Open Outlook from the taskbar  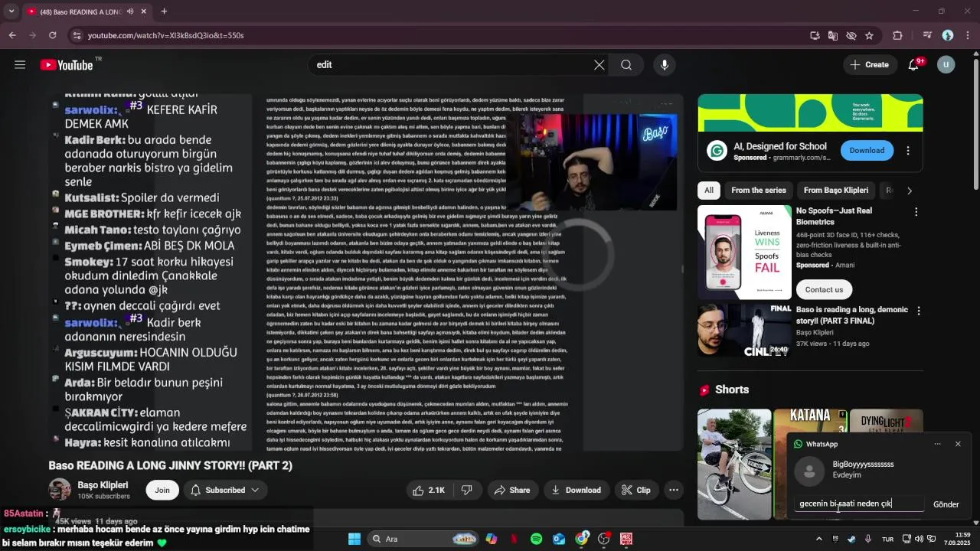coord(559,539)
